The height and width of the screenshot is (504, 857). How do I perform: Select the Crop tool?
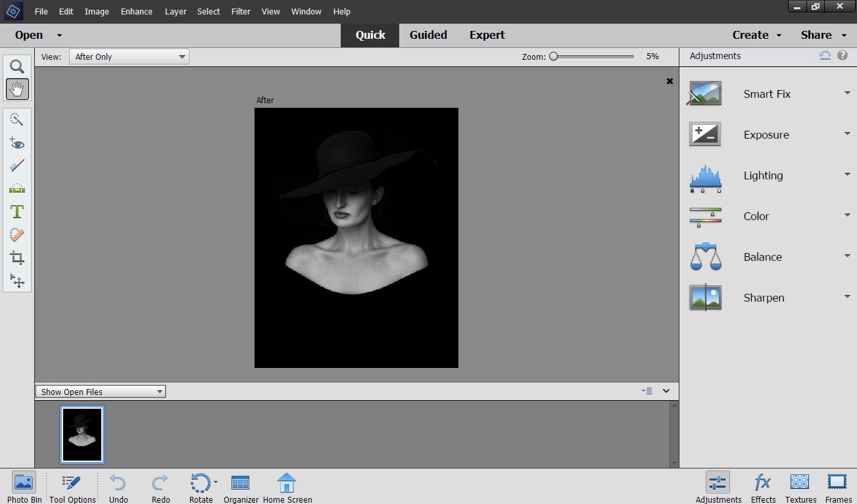[x=17, y=258]
